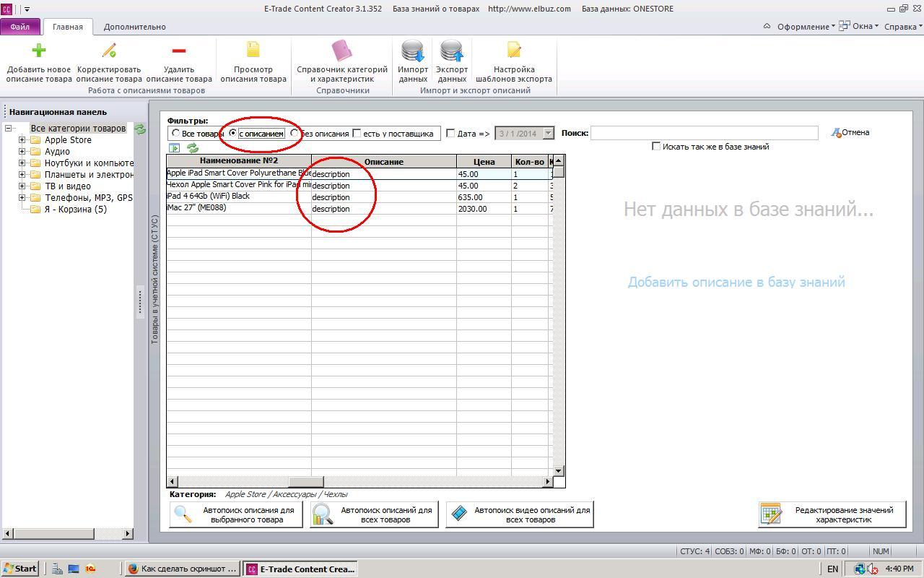Screen dimensions: 924x578
Task: Click the table vertical scrollbar up arrow
Action: pos(558,160)
